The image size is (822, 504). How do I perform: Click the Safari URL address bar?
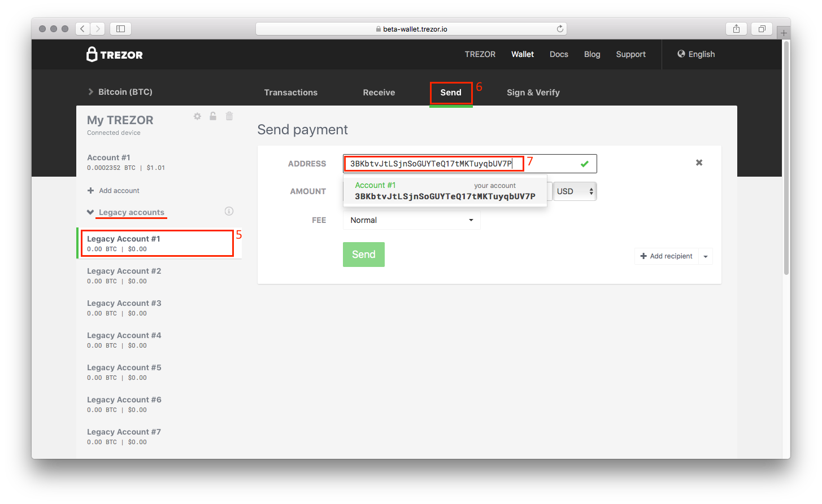411,29
